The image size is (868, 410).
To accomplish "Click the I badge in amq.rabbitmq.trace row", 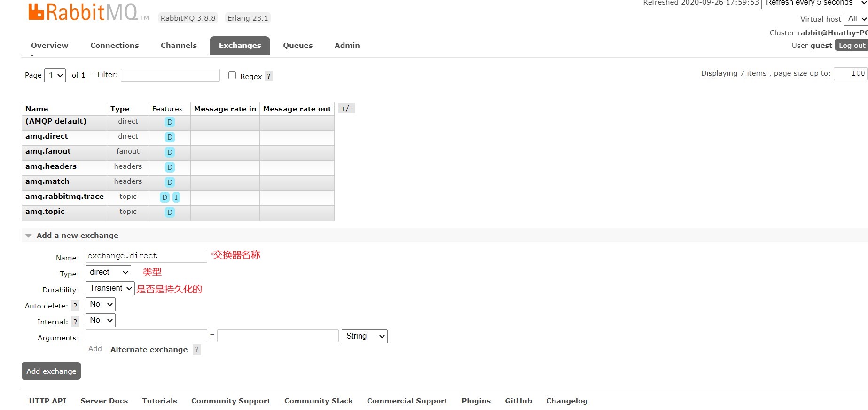I will (x=176, y=197).
